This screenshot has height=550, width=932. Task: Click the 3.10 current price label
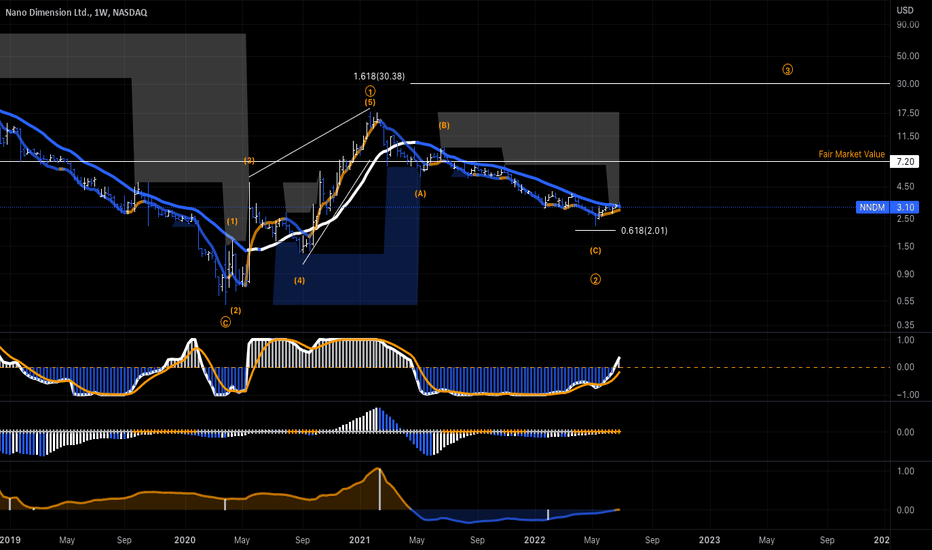point(905,208)
